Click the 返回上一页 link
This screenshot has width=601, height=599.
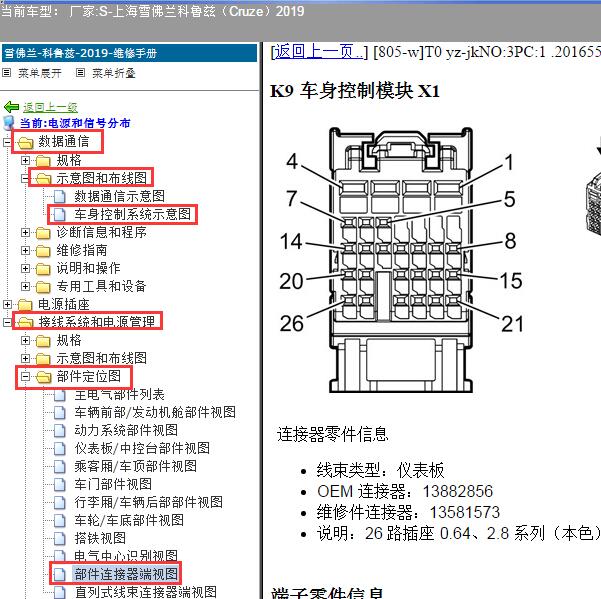click(319, 51)
